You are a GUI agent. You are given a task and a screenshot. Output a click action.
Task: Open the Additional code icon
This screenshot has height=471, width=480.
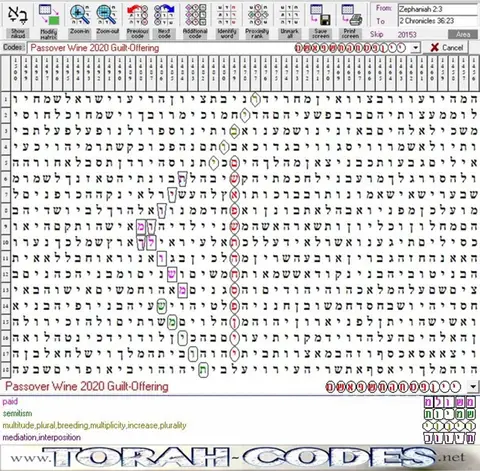click(195, 15)
